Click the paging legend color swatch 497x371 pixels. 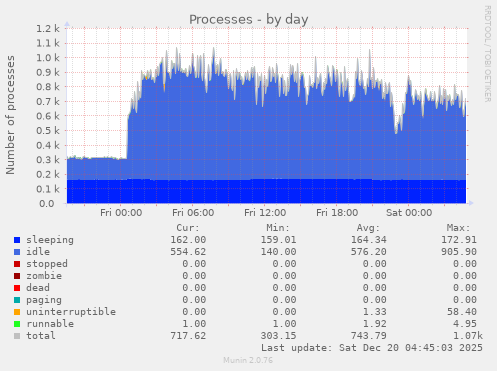17,300
